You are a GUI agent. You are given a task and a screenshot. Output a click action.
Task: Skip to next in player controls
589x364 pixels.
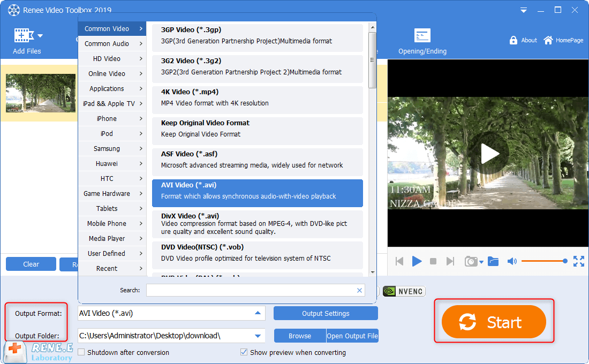point(450,261)
